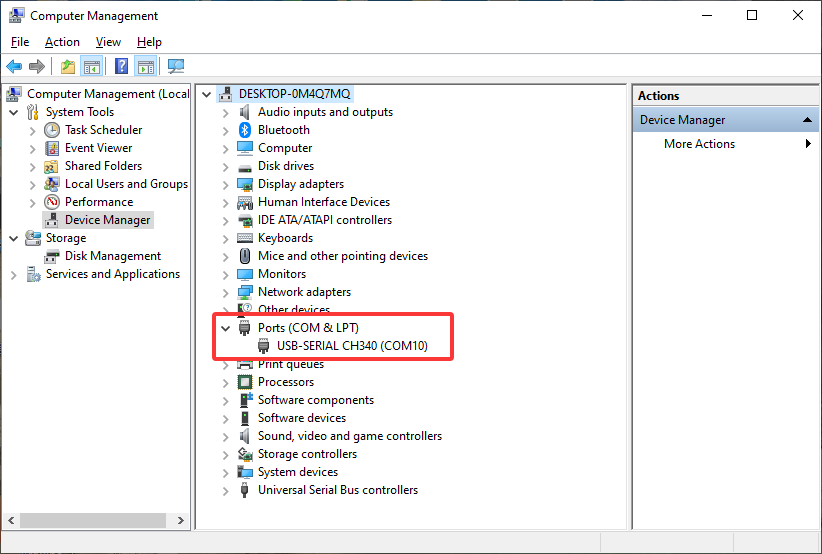Select the Computer device category
The image size is (822, 554).
(x=285, y=148)
